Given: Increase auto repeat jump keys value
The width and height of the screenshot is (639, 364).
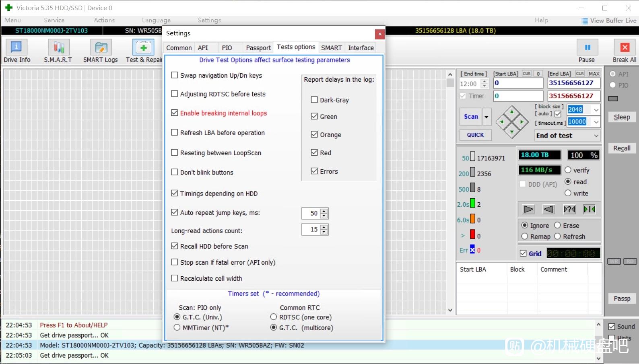Looking at the screenshot, I should pos(324,211).
